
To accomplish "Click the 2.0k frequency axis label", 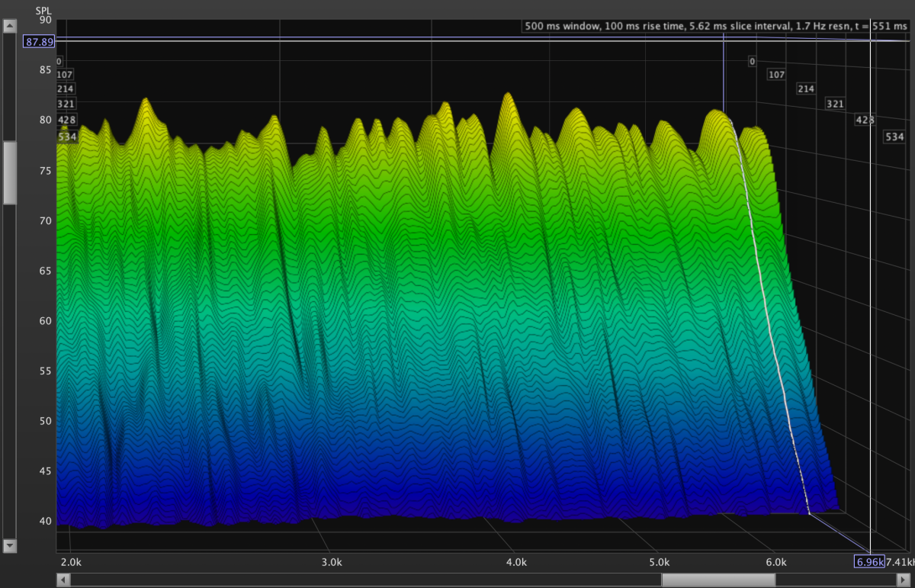I will (70, 562).
